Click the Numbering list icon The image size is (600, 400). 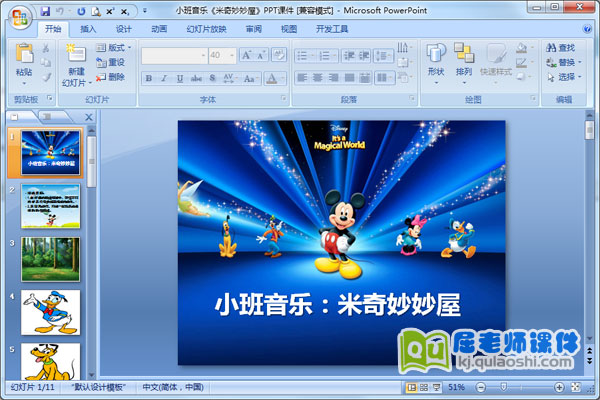(326, 56)
